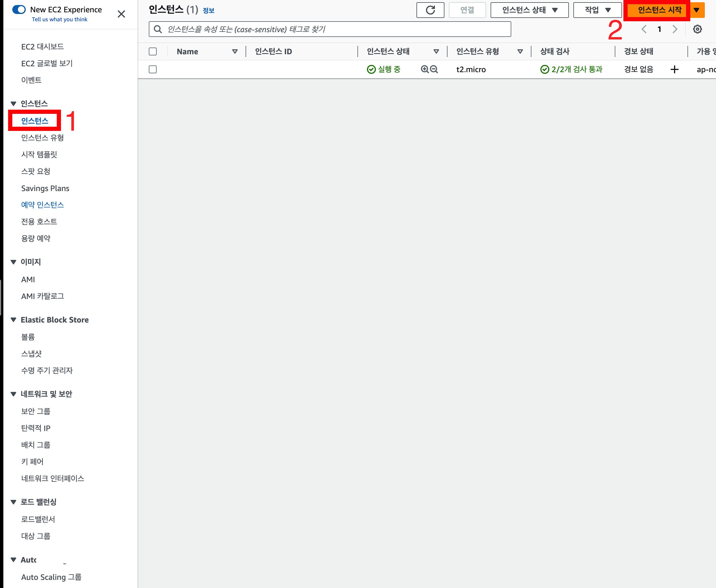Open the 인스턴스 상태 dropdown button
The image size is (716, 588).
[529, 10]
